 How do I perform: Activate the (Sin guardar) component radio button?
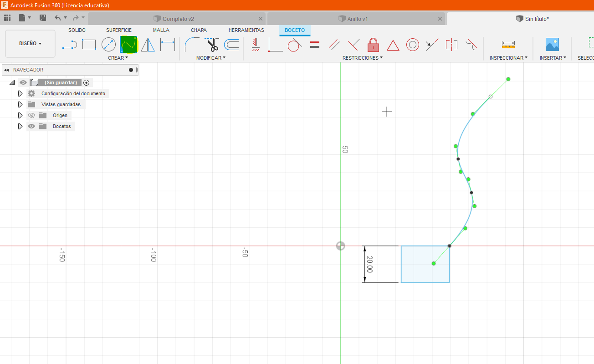pyautogui.click(x=87, y=82)
